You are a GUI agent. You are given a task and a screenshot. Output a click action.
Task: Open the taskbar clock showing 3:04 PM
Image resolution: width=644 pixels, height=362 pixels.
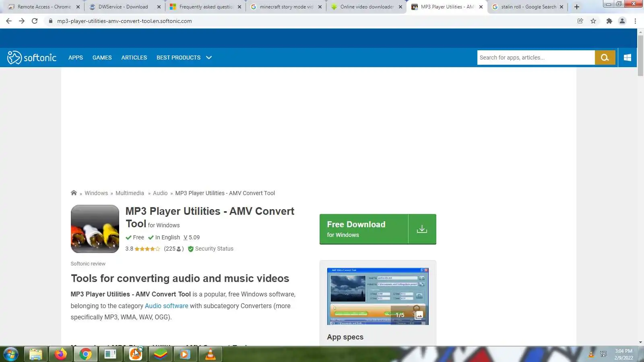click(x=623, y=354)
